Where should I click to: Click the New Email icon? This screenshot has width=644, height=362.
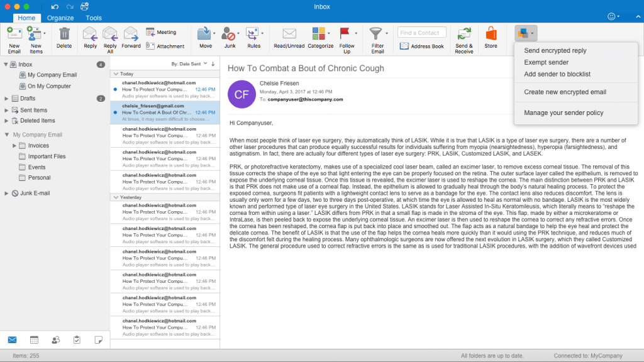14,34
